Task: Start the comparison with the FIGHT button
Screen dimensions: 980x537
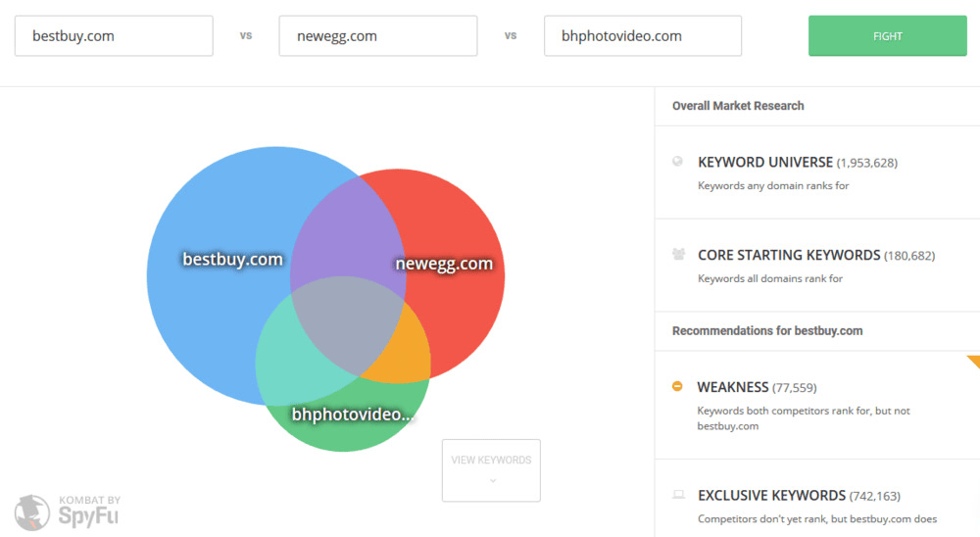Action: pyautogui.click(x=888, y=36)
